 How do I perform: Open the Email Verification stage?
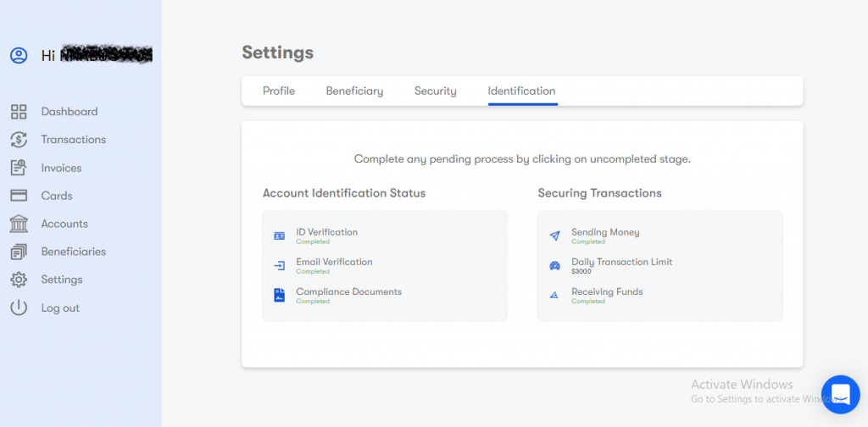[334, 262]
